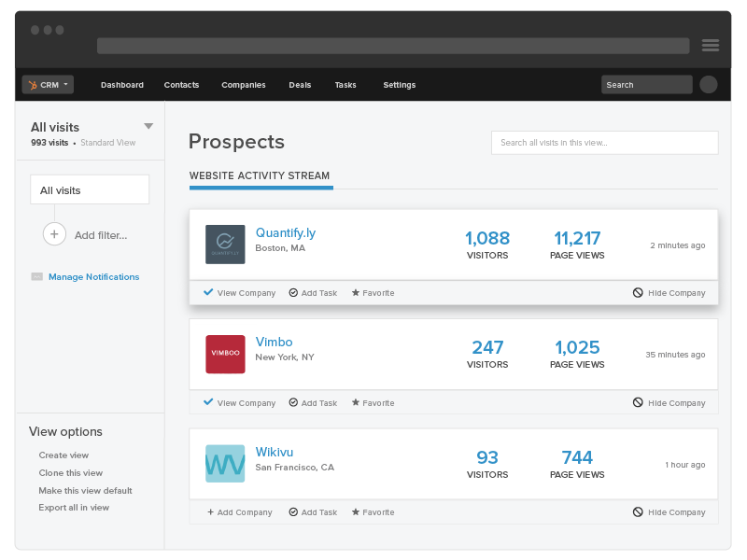The image size is (747, 560).
Task: Toggle Favorite star on Quantify.ly card
Action: (x=356, y=292)
